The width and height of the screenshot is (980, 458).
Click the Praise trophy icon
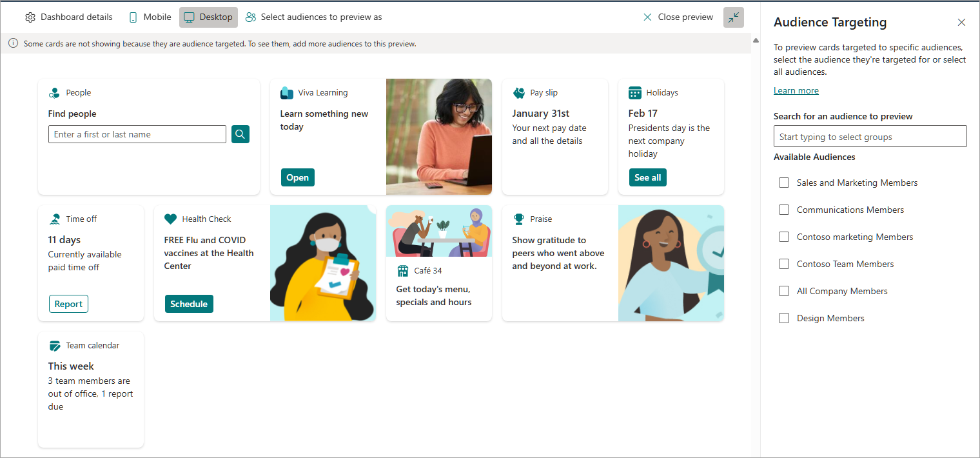tap(519, 219)
